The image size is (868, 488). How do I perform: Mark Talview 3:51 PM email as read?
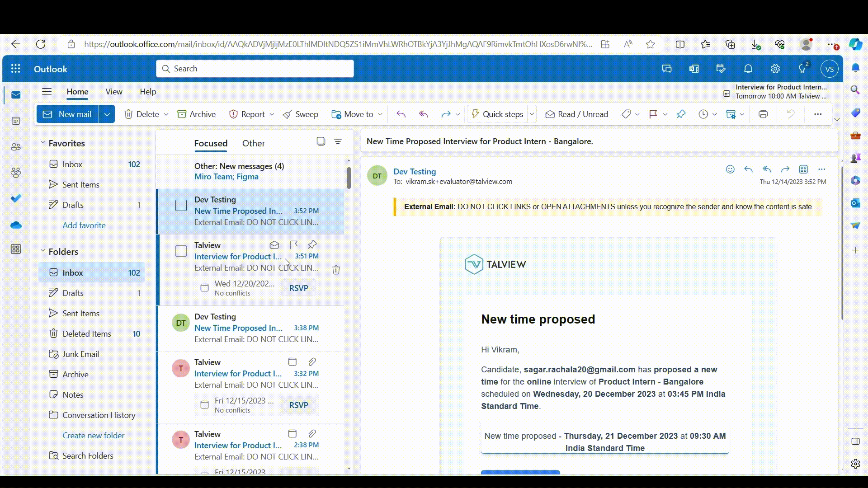click(274, 245)
